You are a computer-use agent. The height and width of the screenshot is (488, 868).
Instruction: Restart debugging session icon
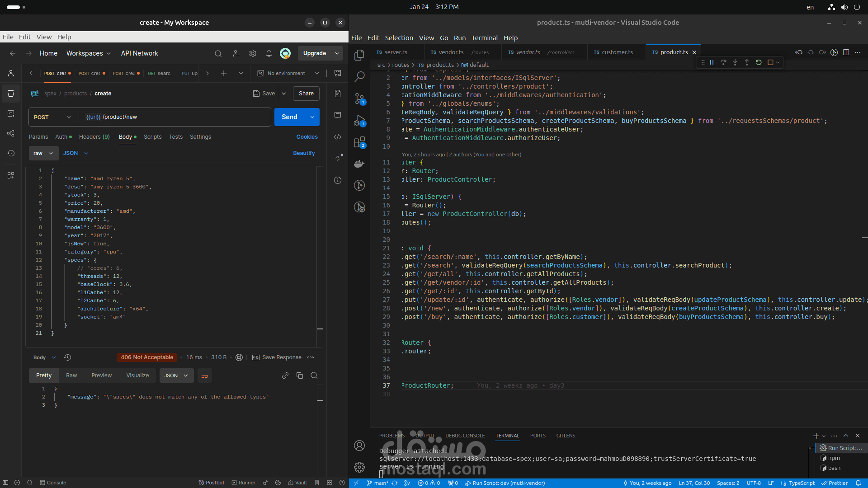coord(759,63)
